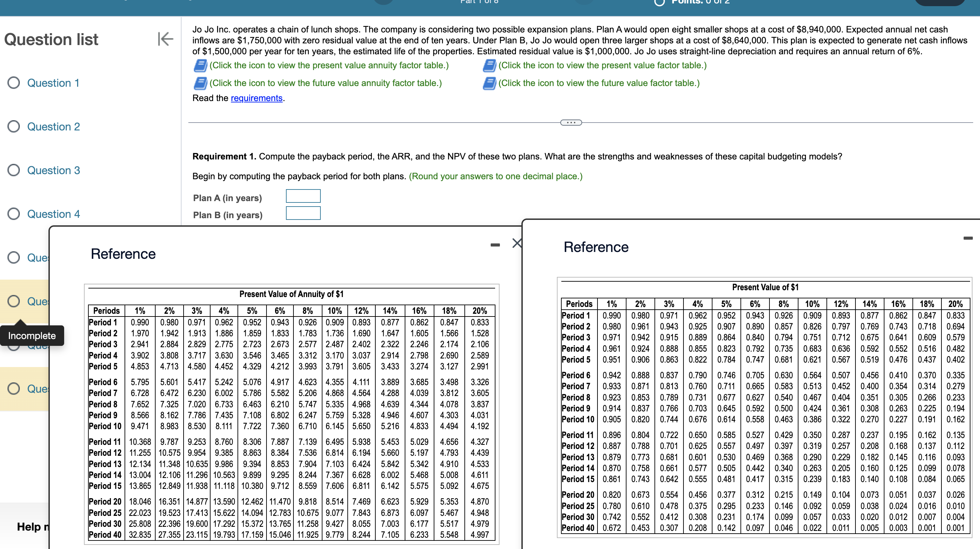The height and width of the screenshot is (549, 980).
Task: Click the Plan A (in years) answer box
Action: (x=303, y=196)
